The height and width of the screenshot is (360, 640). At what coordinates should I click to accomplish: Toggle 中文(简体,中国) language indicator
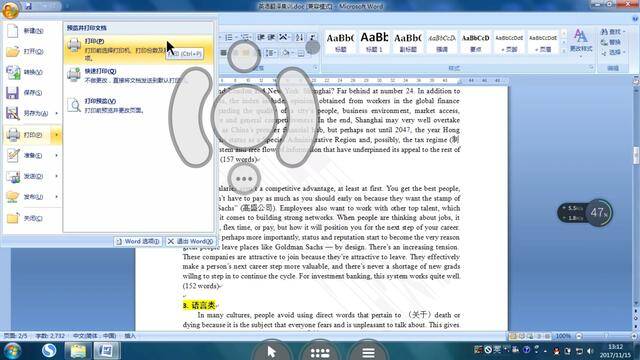pyautogui.click(x=94, y=336)
